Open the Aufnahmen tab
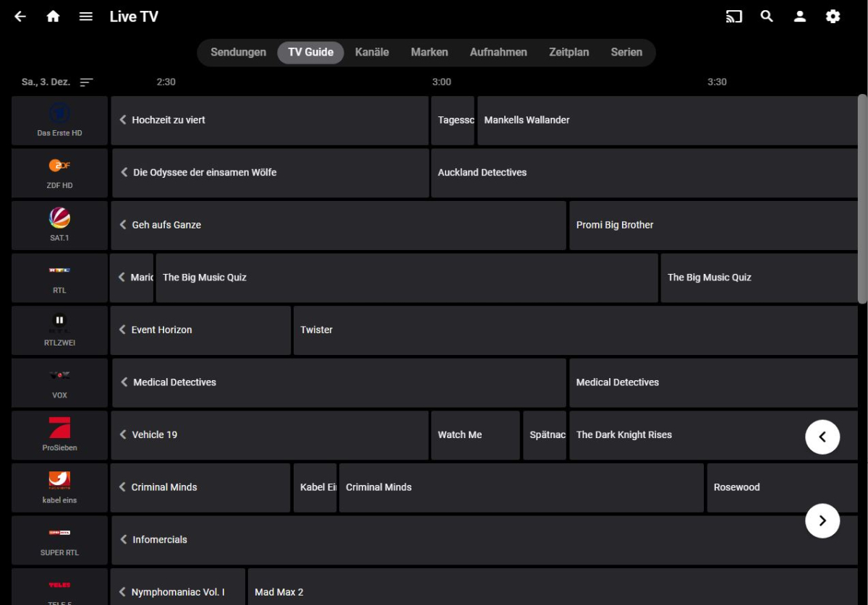This screenshot has width=868, height=605. [498, 52]
